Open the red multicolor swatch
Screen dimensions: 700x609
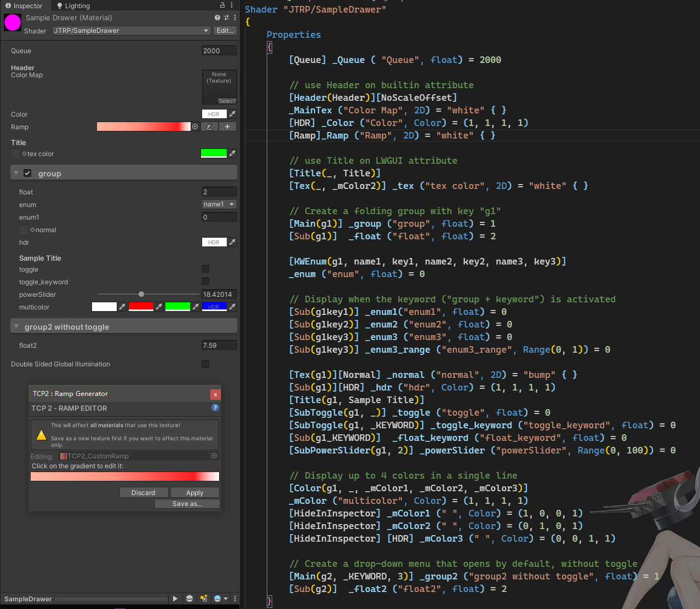141,307
